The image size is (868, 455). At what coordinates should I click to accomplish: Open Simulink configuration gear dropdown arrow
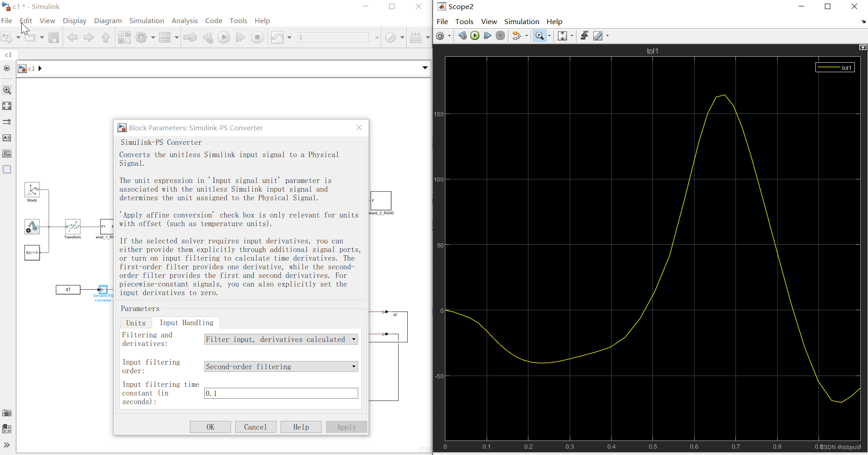coord(153,37)
